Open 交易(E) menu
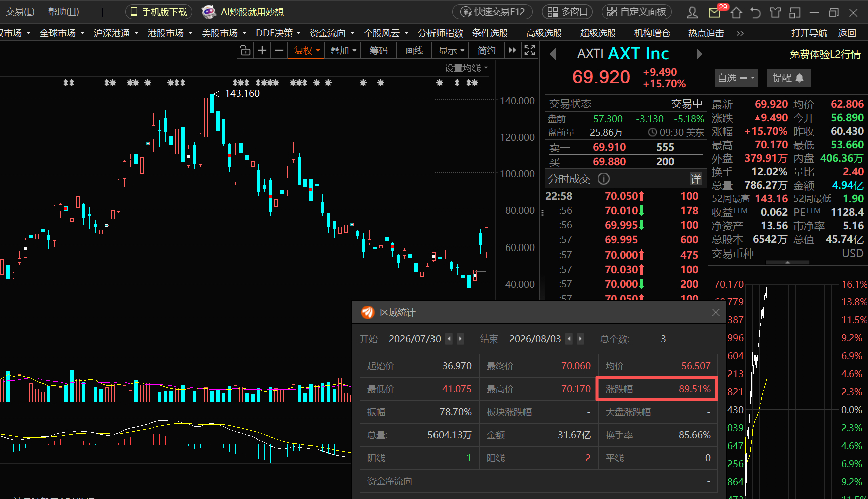 click(x=20, y=12)
